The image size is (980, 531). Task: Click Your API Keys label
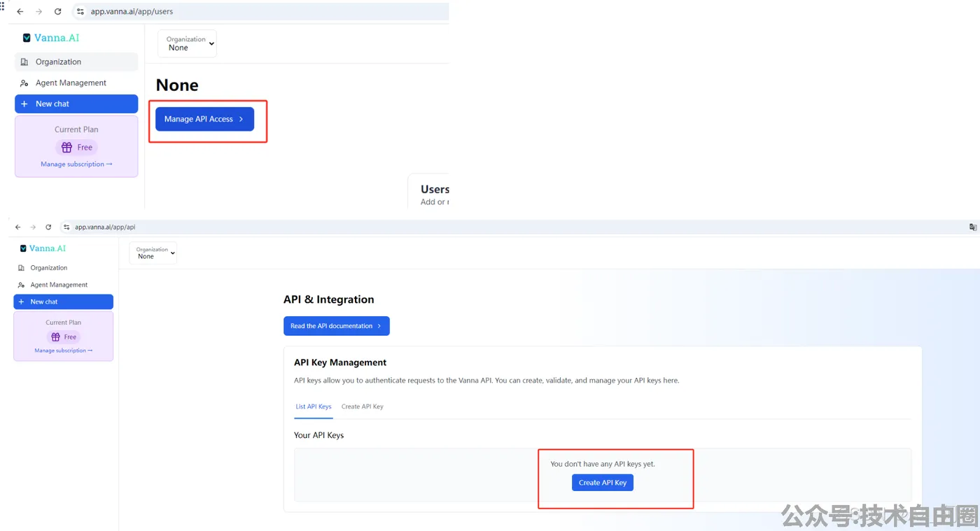[x=318, y=435]
